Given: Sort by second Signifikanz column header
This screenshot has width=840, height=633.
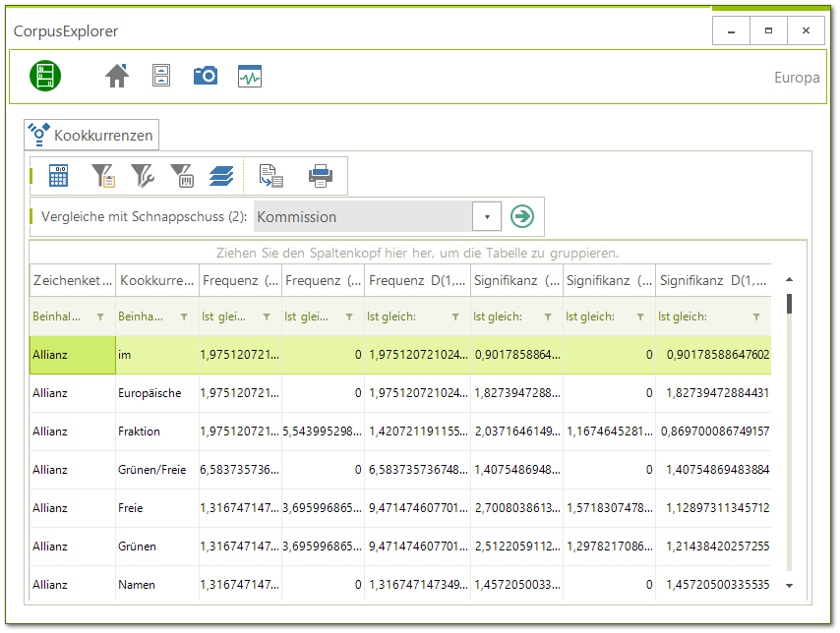Looking at the screenshot, I should point(609,280).
